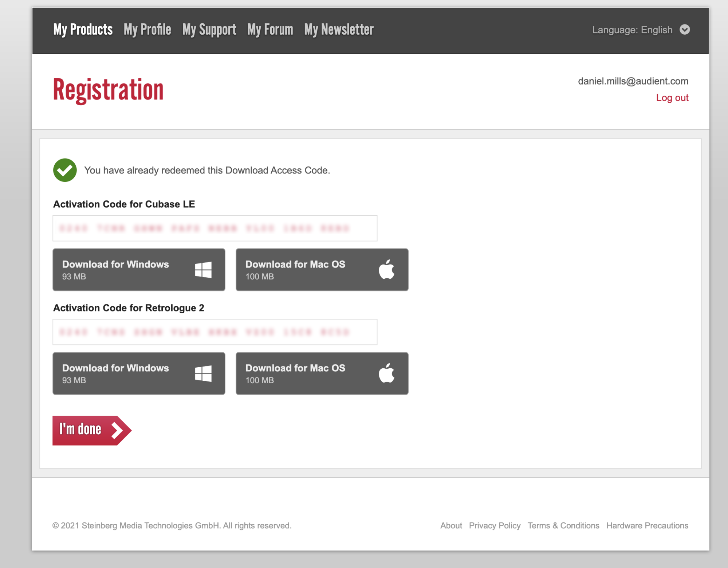Click the already redeemed confirmation message

207,171
